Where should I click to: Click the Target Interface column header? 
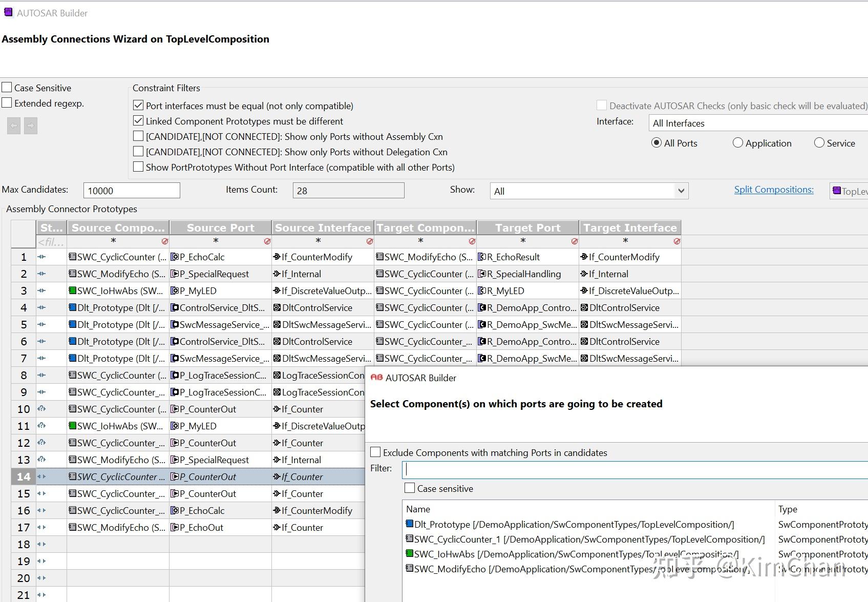(630, 227)
